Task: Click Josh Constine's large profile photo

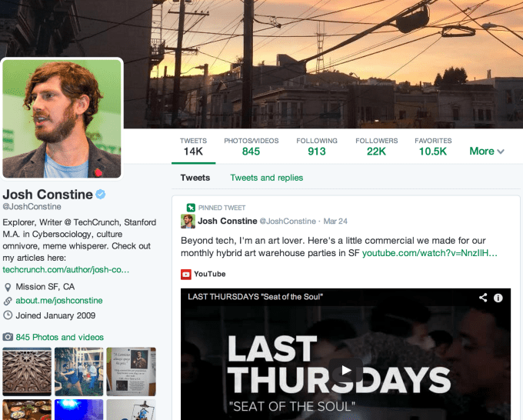Action: pos(62,118)
